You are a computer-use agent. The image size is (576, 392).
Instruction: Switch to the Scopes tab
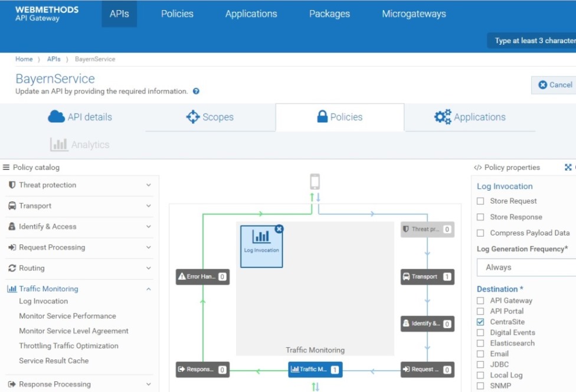click(210, 117)
